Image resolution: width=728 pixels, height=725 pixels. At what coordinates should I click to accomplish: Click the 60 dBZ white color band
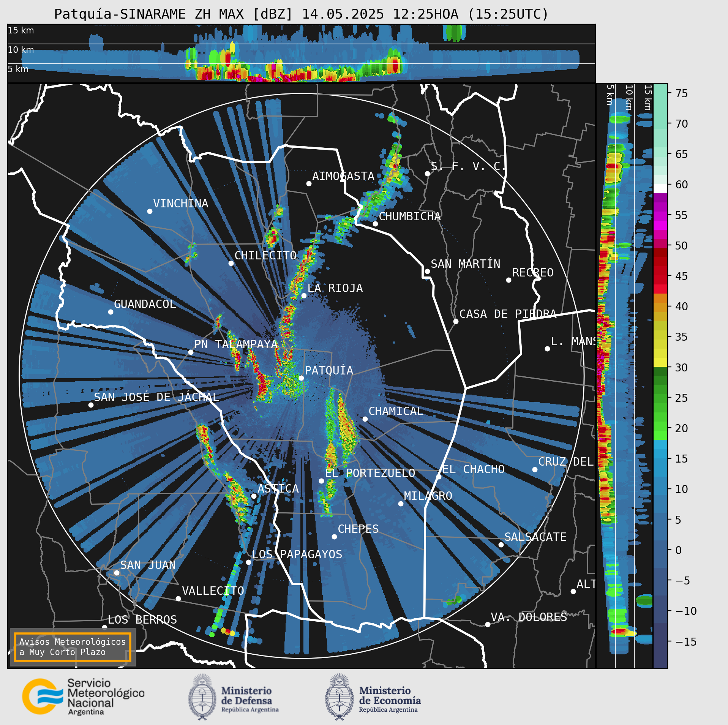tap(660, 189)
